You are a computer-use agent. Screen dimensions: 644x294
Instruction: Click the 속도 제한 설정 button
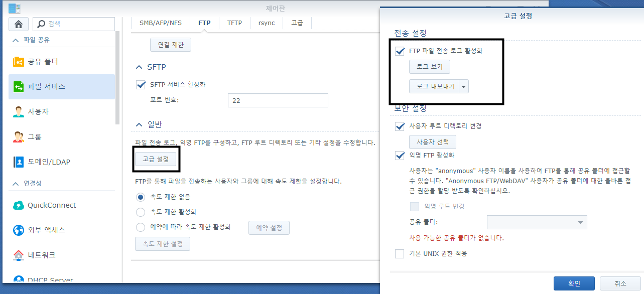(163, 244)
